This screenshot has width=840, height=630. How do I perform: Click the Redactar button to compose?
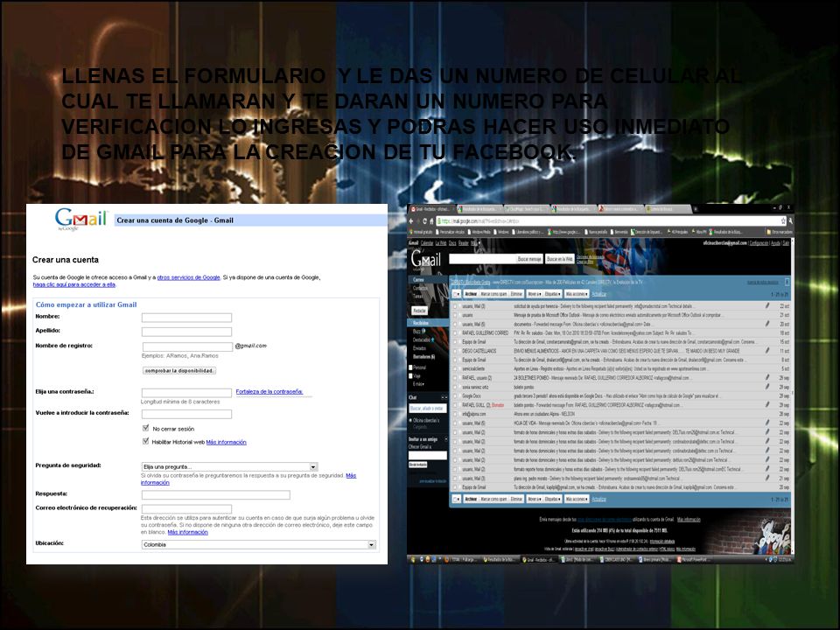[419, 311]
